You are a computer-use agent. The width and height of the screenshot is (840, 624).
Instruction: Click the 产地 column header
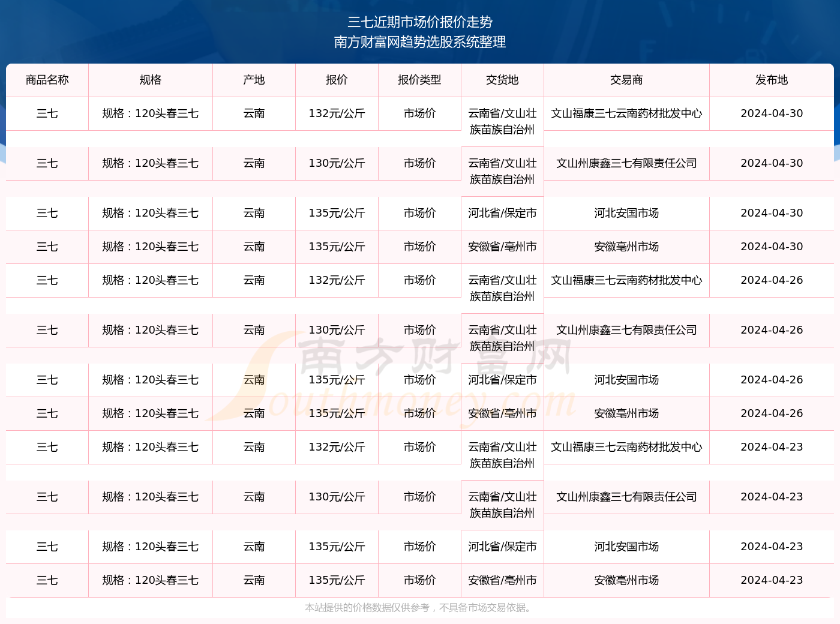(x=254, y=79)
